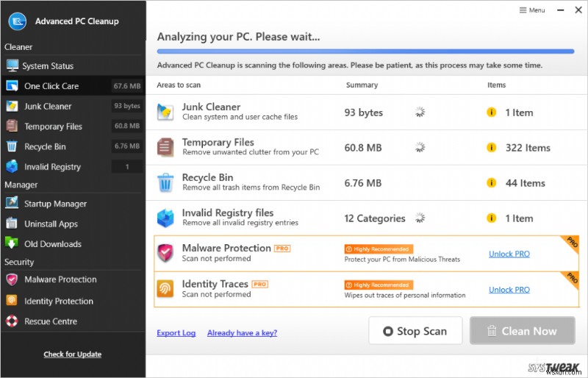The height and width of the screenshot is (378, 588).
Task: Click the Highly Recommended tag in Identity Traces row
Action: pos(379,285)
